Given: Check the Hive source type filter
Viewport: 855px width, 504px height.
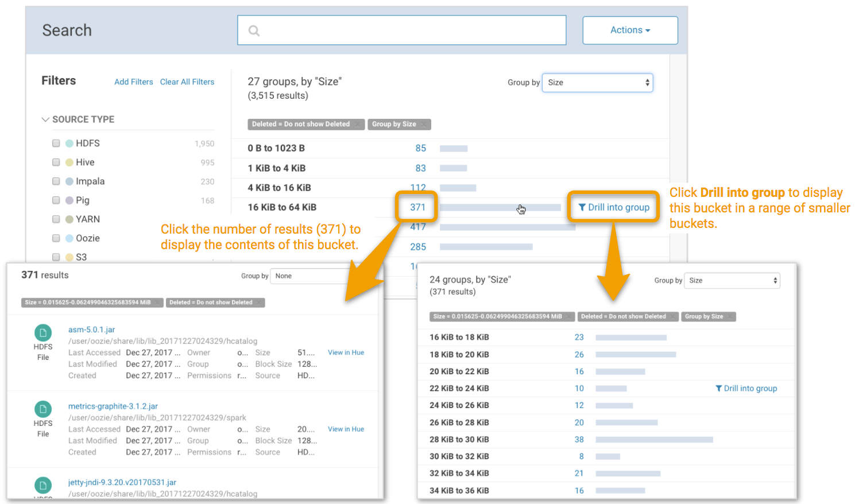Looking at the screenshot, I should point(56,162).
